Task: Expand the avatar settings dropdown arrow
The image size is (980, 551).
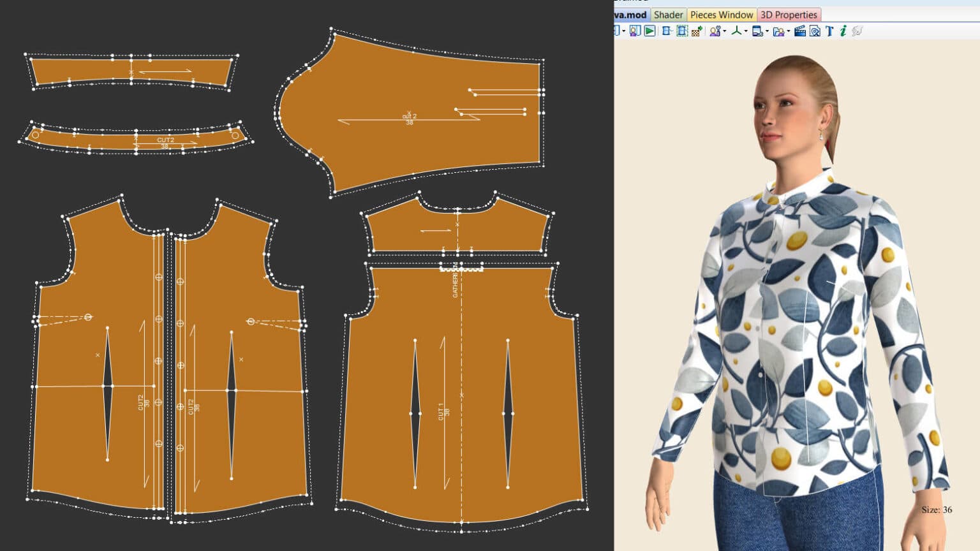Action: pos(725,31)
